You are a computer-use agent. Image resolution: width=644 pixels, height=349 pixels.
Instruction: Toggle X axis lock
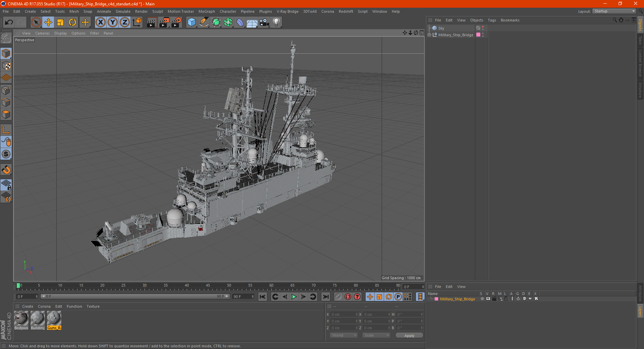pyautogui.click(x=100, y=22)
